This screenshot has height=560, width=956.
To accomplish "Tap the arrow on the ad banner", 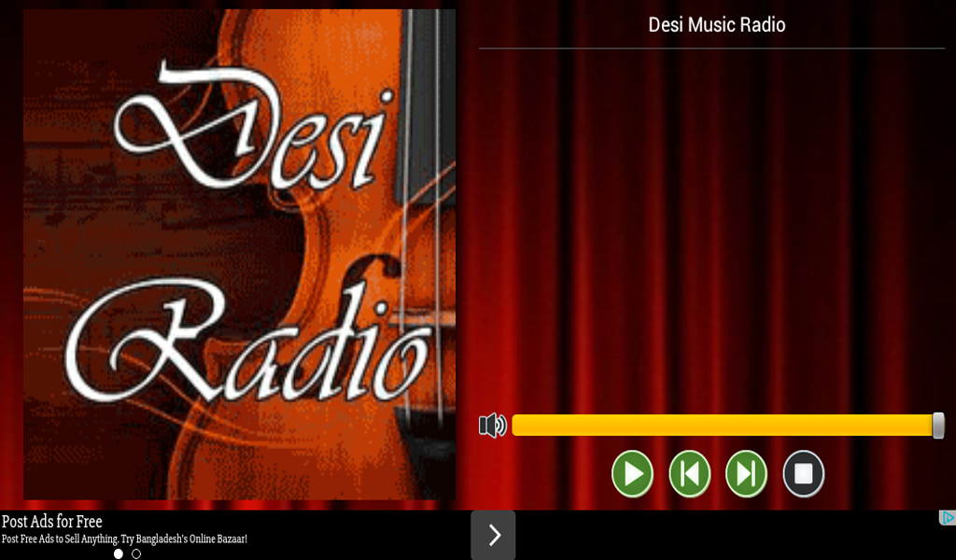I will tap(493, 535).
